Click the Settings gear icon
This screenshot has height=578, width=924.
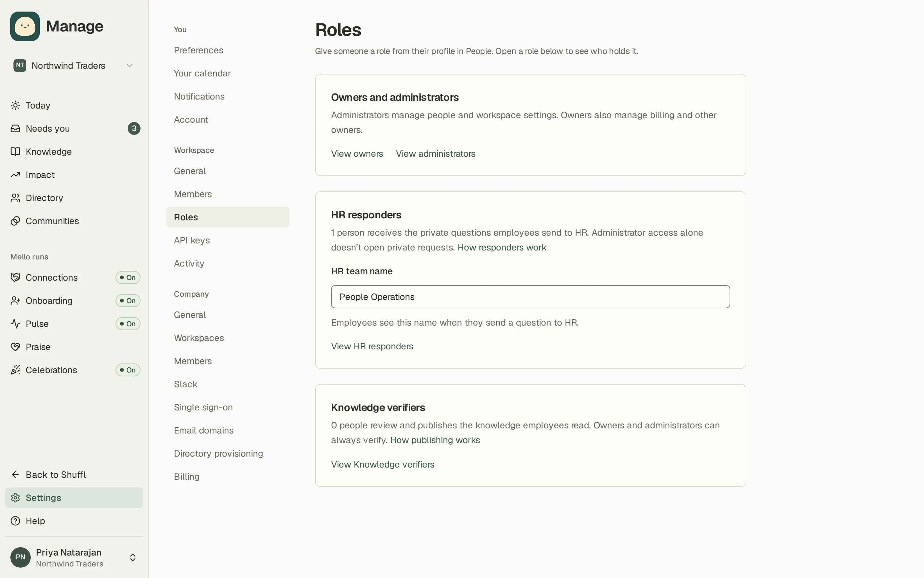tap(15, 498)
